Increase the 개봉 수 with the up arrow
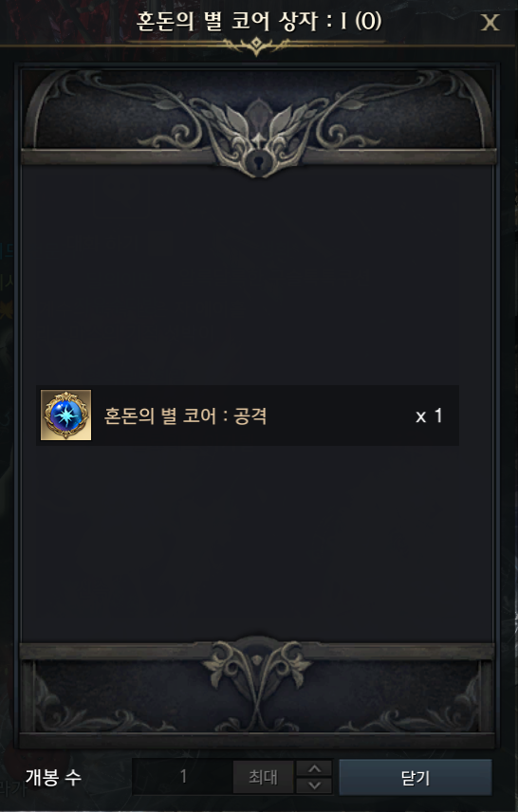The width and height of the screenshot is (518, 812). tap(314, 768)
